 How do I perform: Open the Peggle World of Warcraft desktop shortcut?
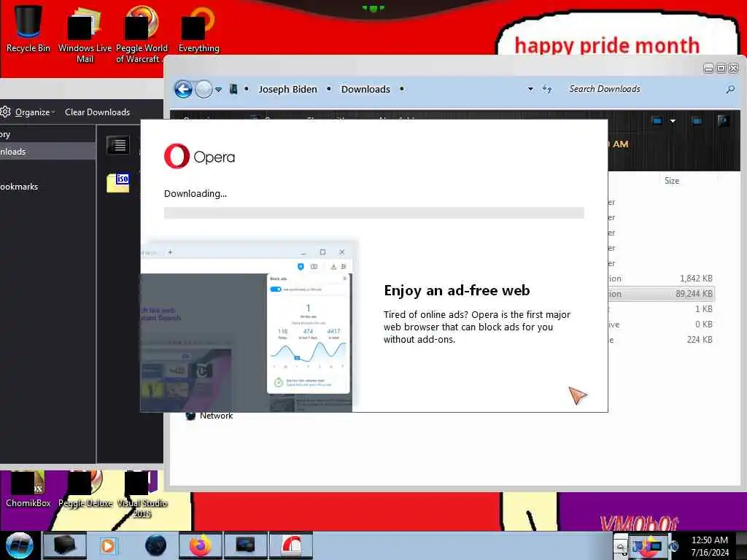[142, 34]
